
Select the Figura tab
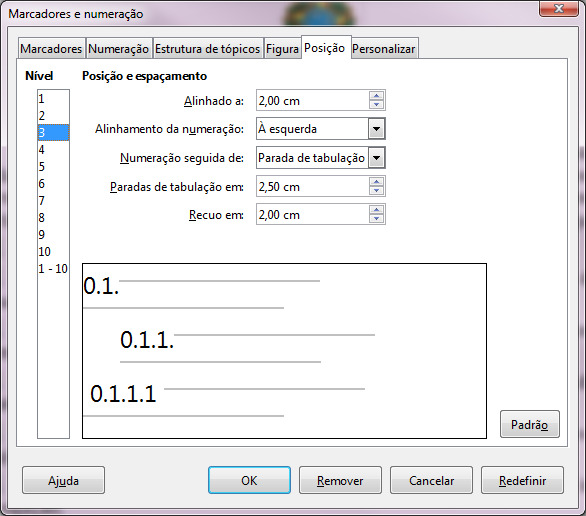pyautogui.click(x=282, y=49)
